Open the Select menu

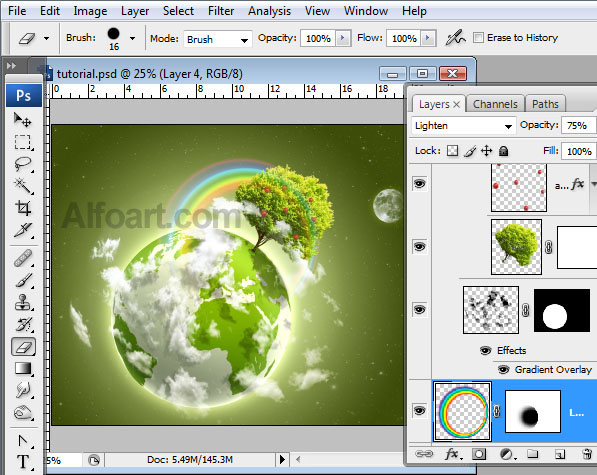coord(178,11)
